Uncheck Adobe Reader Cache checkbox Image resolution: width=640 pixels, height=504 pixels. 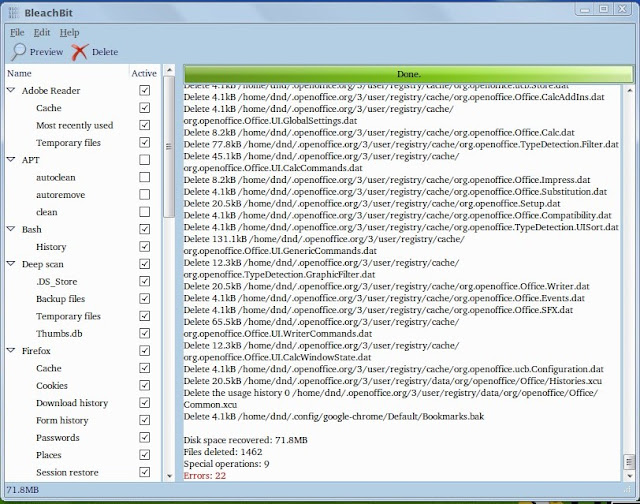pyautogui.click(x=144, y=108)
